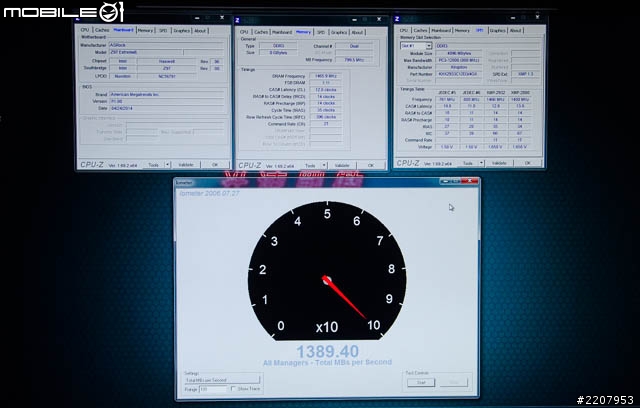Switch to the Mainboard tab in the Memory CPU-Z window
The height and width of the screenshot is (408, 640).
point(282,32)
